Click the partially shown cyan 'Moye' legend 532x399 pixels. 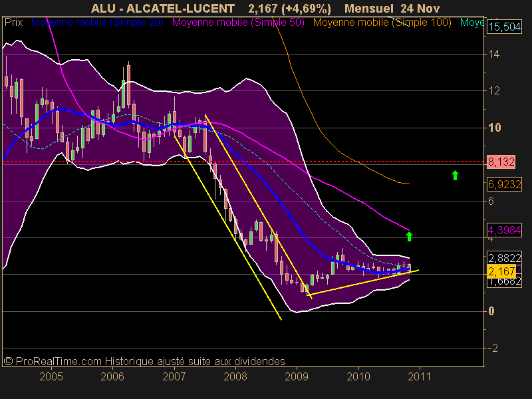(472, 23)
